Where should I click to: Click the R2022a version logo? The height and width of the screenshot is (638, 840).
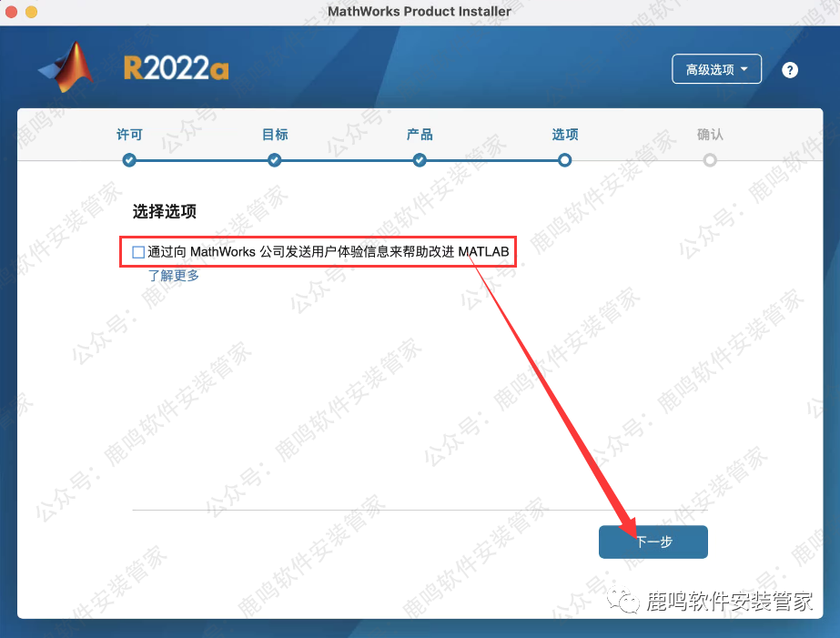coord(177,68)
